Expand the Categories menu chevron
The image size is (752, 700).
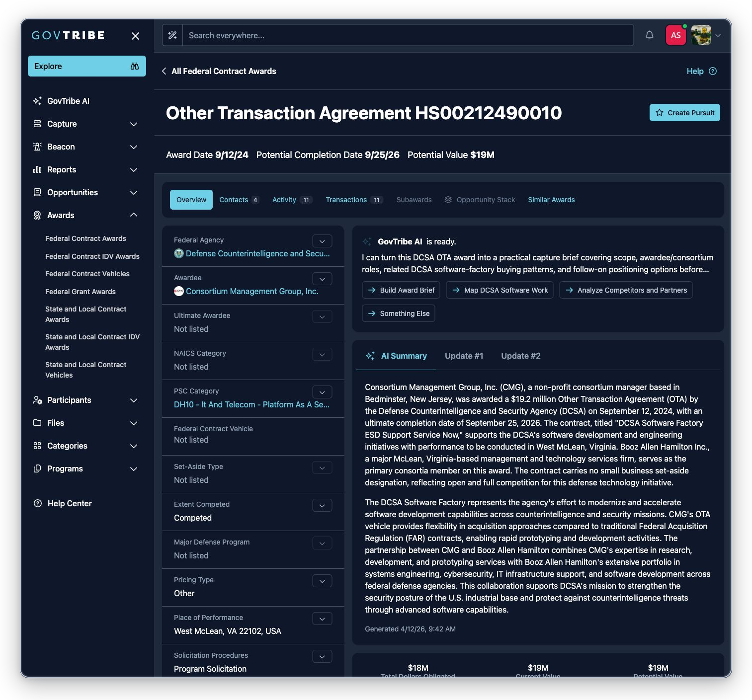pos(134,446)
